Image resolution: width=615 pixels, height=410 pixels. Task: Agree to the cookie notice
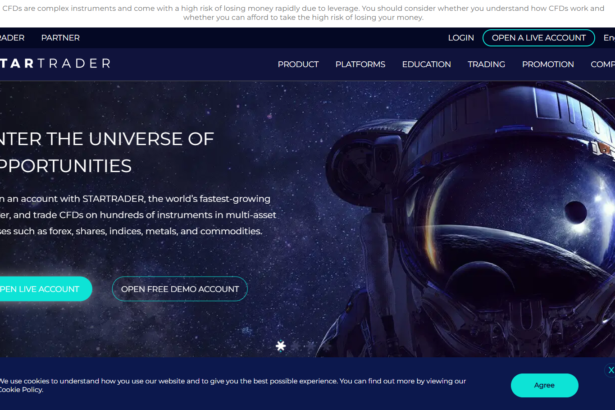tap(544, 385)
